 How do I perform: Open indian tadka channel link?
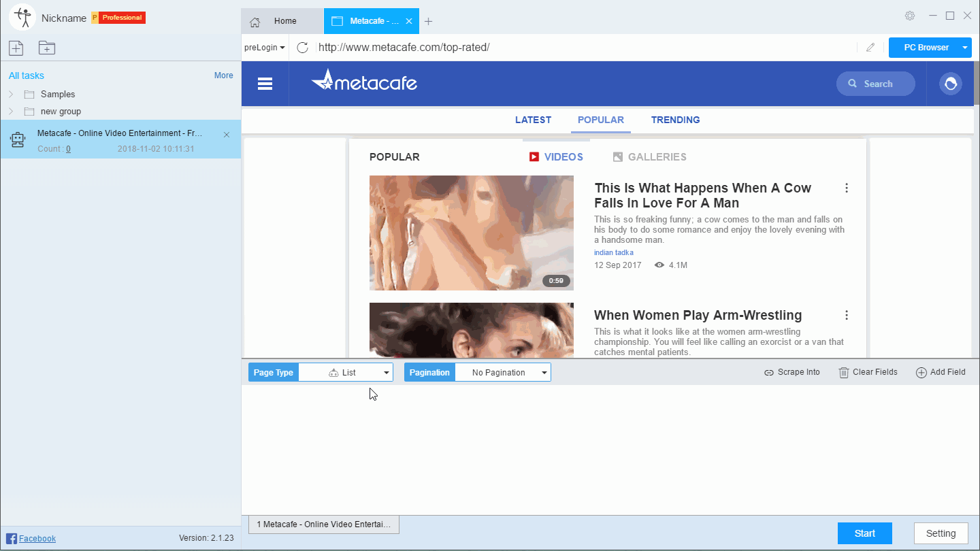pyautogui.click(x=614, y=252)
